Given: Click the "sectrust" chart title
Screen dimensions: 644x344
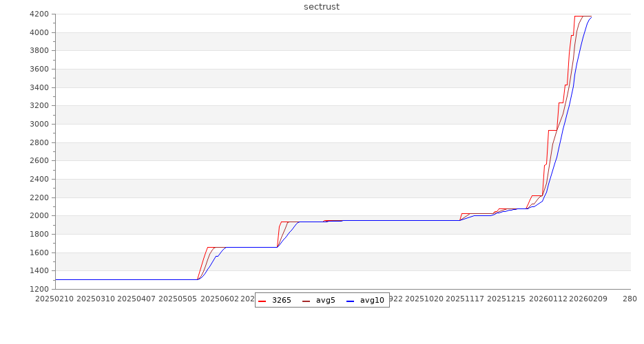Looking at the screenshot, I should (322, 7).
